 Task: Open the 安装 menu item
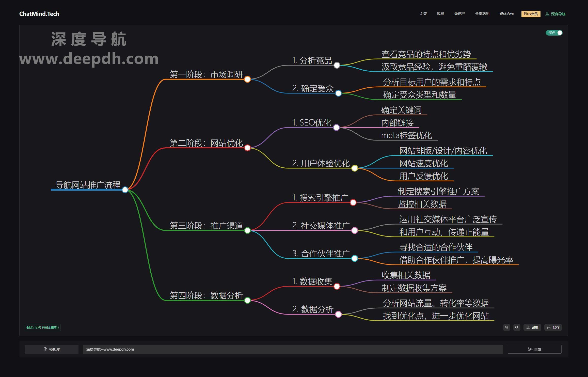click(423, 14)
